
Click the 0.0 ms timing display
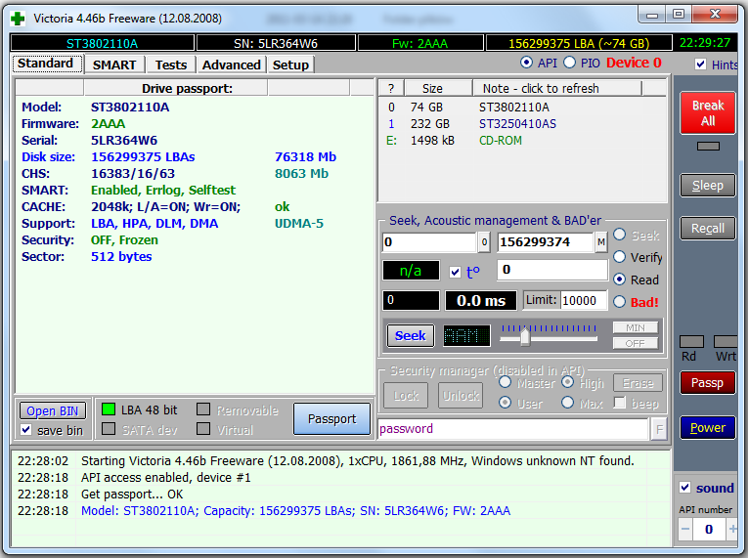pos(481,301)
